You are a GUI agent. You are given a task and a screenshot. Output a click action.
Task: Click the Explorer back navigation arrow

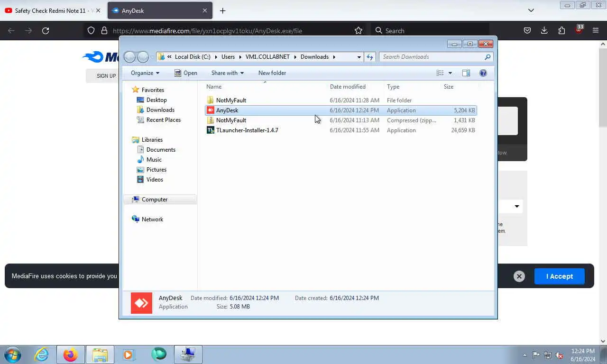(129, 57)
